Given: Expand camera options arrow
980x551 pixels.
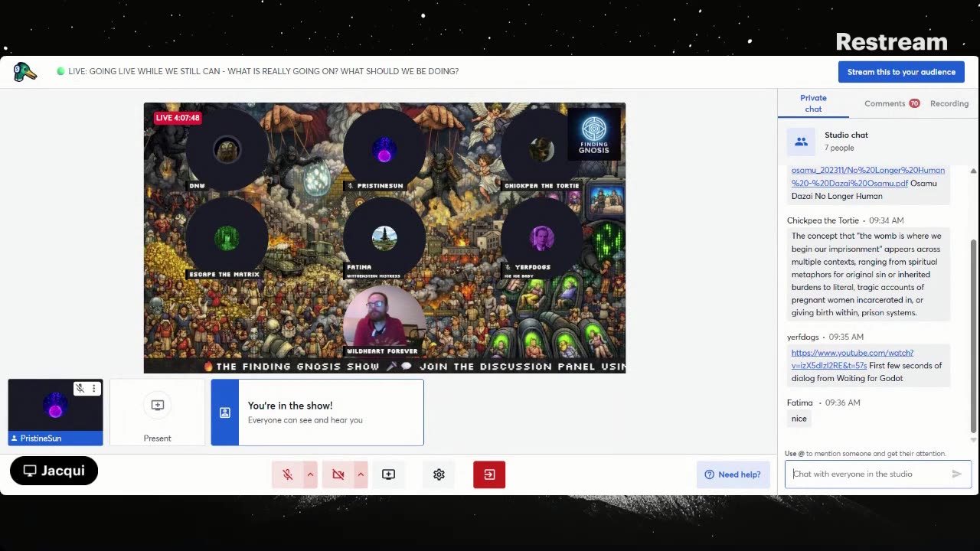Looking at the screenshot, I should [x=361, y=474].
